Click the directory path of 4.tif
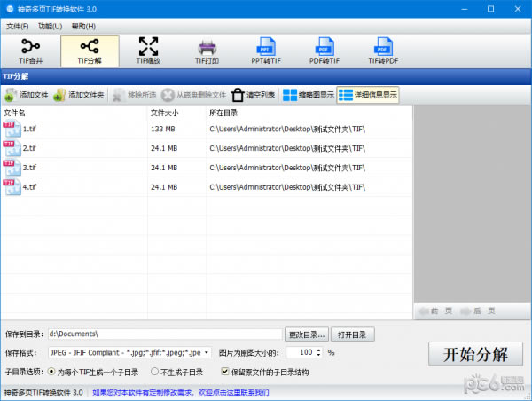Viewport: 532px width, 401px height. tap(287, 187)
